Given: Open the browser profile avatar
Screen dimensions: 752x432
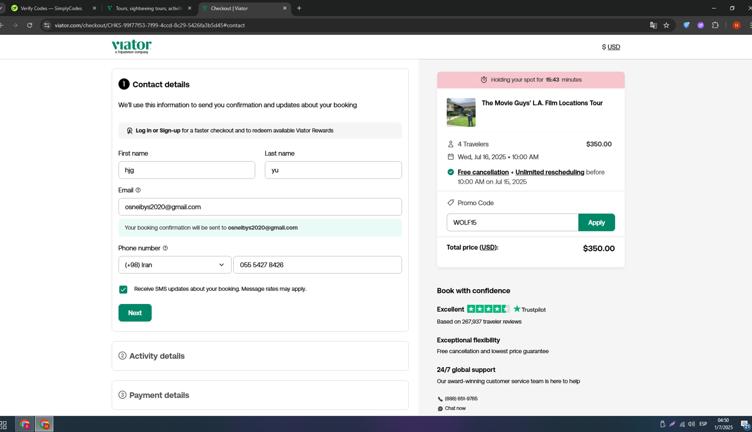Looking at the screenshot, I should [x=736, y=25].
